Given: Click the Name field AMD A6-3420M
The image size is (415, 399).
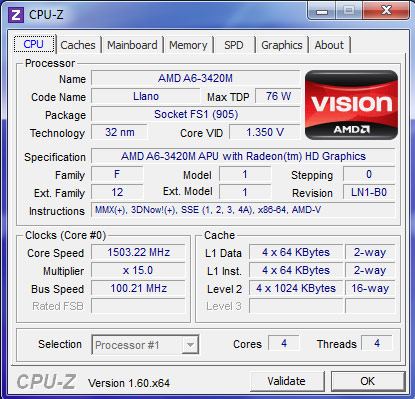Looking at the screenshot, I should (196, 79).
